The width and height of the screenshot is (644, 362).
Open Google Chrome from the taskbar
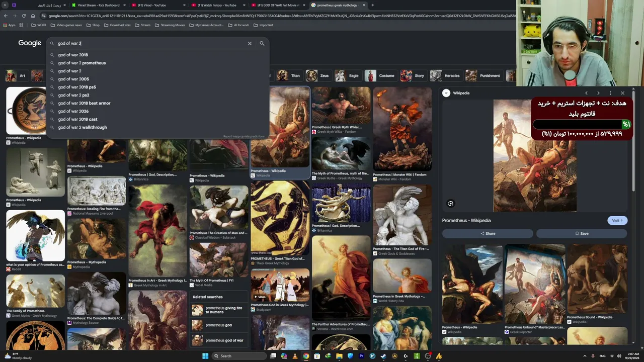point(306,356)
